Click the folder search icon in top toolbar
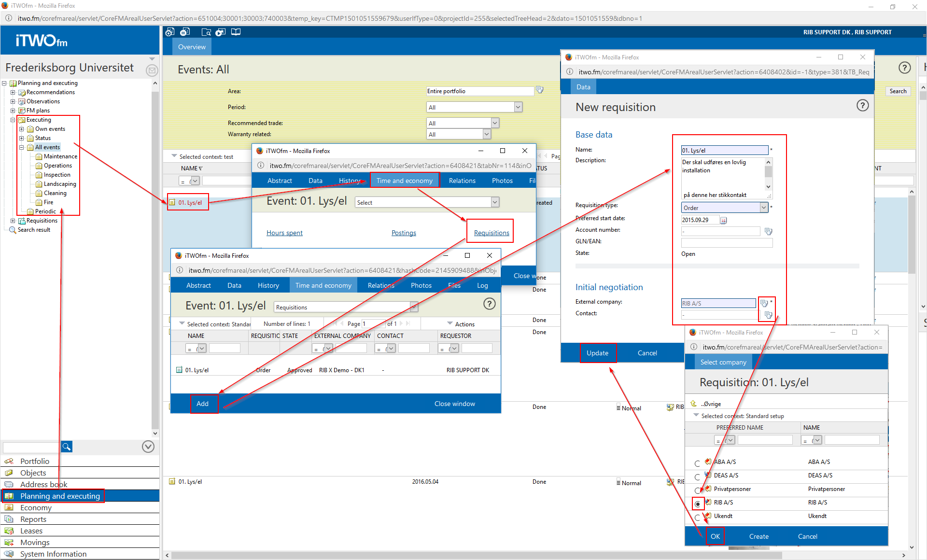This screenshot has height=560, width=927. pyautogui.click(x=206, y=32)
